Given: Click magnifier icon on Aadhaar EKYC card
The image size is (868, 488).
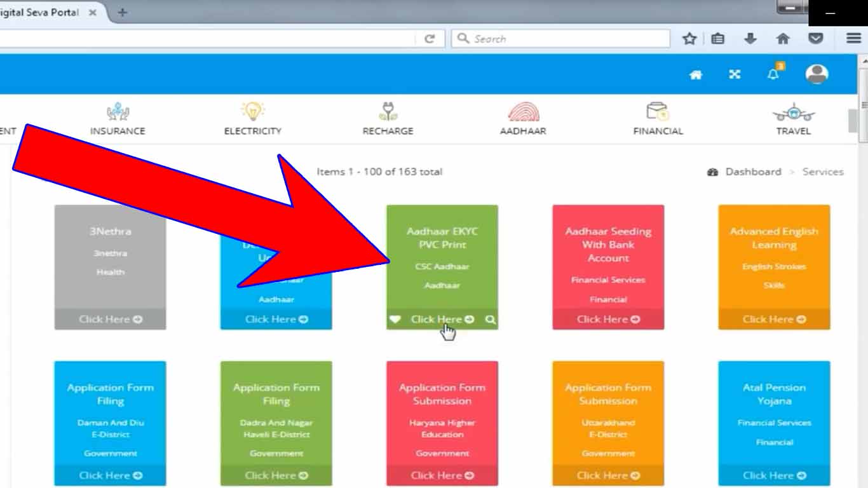Looking at the screenshot, I should click(490, 319).
